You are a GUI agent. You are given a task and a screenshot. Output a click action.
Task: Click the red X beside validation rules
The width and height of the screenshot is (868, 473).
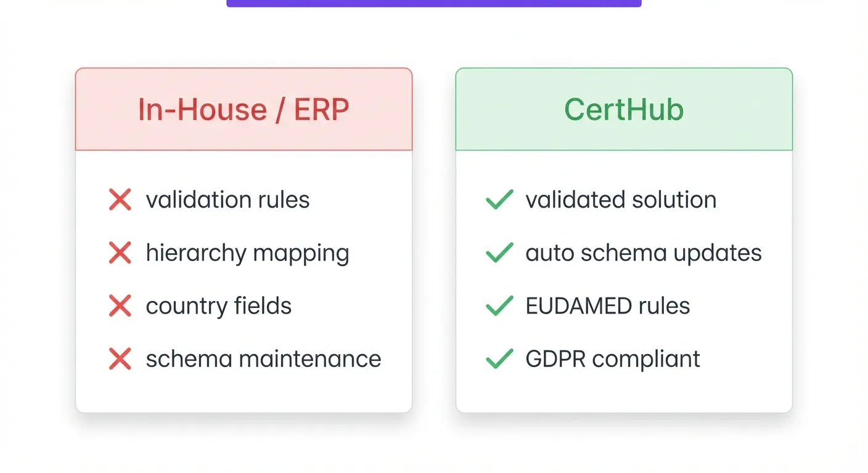(x=120, y=200)
